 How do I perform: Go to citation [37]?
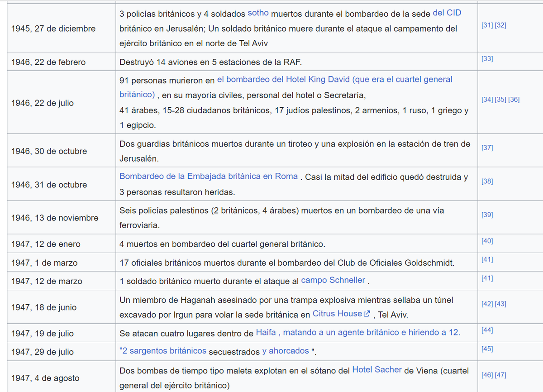coord(487,148)
